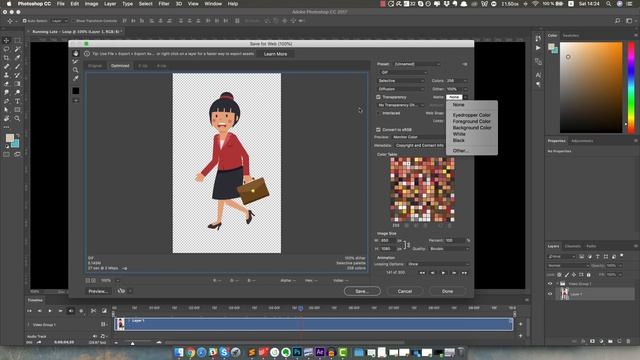This screenshot has width=640, height=360.
Task: Click the Learn More button
Action: click(275, 54)
